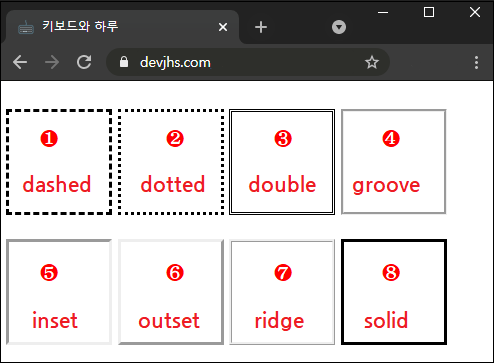Close the 키보드와 하루 tab
This screenshot has height=363, width=494.
(x=223, y=27)
